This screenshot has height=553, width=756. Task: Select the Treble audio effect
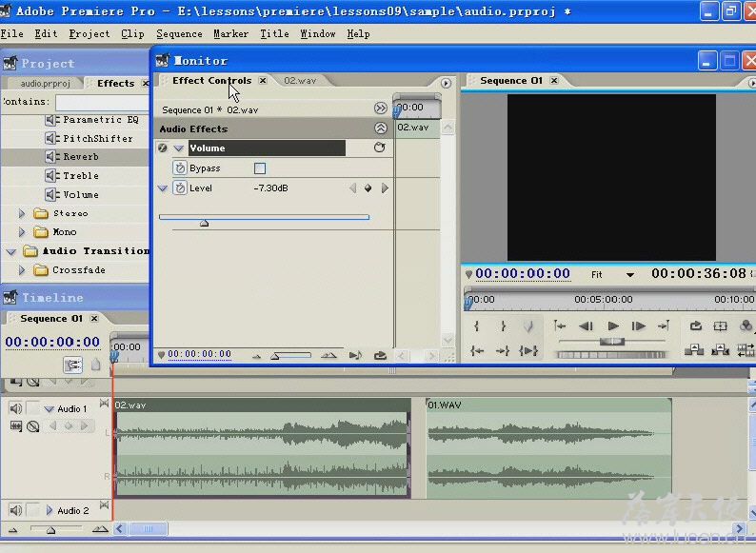point(72,175)
